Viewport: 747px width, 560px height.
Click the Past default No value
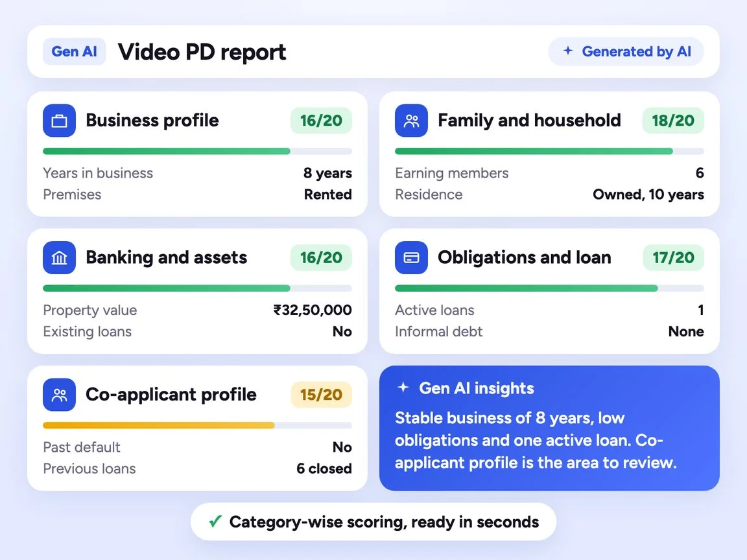tap(342, 447)
